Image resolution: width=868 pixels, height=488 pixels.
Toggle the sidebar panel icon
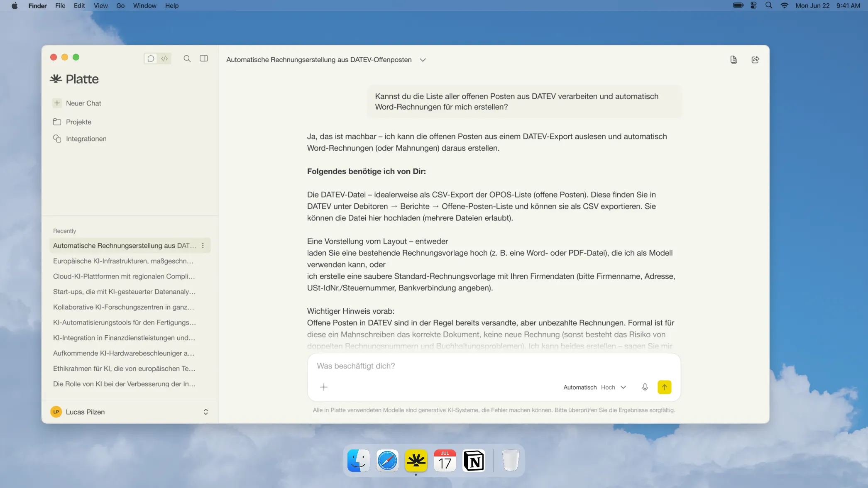point(204,59)
